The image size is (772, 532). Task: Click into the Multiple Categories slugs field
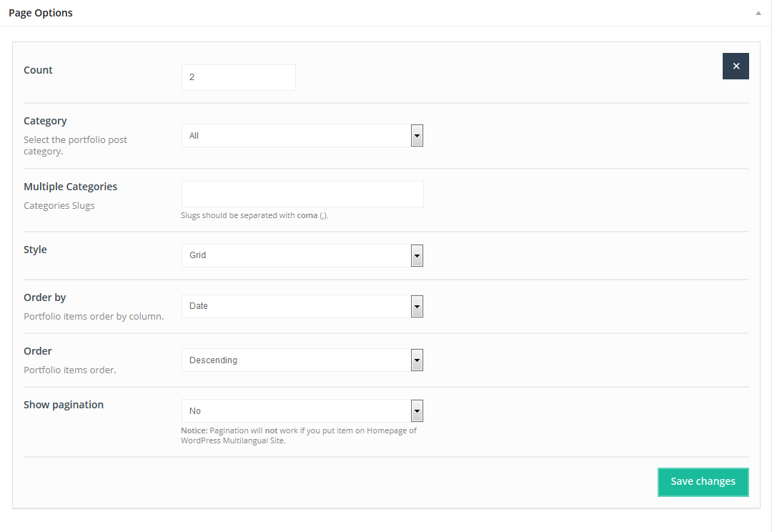tap(302, 194)
